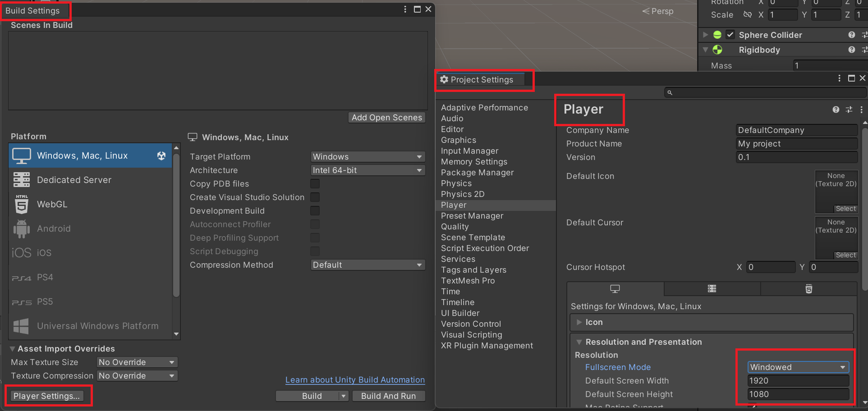Select Dedicated Server platform in list
This screenshot has width=868, height=411.
point(74,180)
